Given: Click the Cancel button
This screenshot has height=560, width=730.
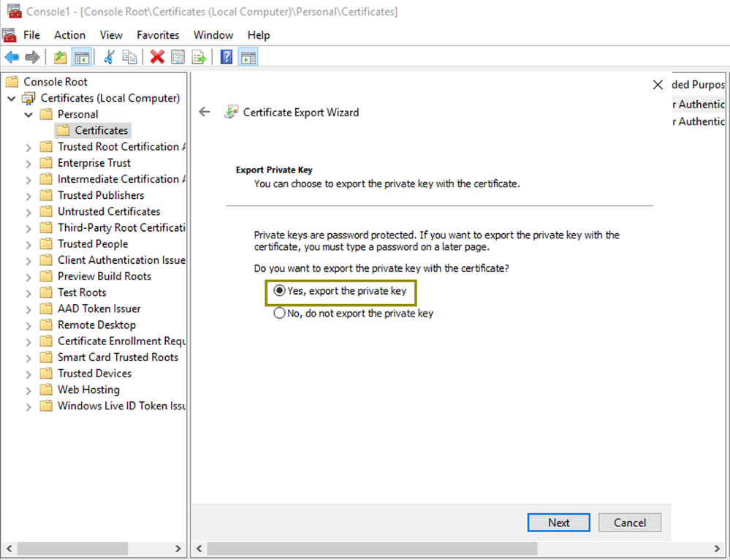Looking at the screenshot, I should [629, 523].
